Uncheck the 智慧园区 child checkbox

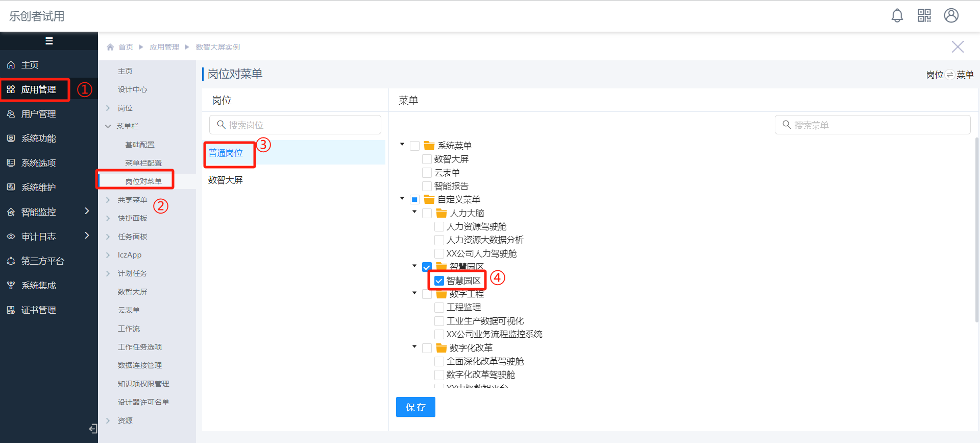coord(439,281)
